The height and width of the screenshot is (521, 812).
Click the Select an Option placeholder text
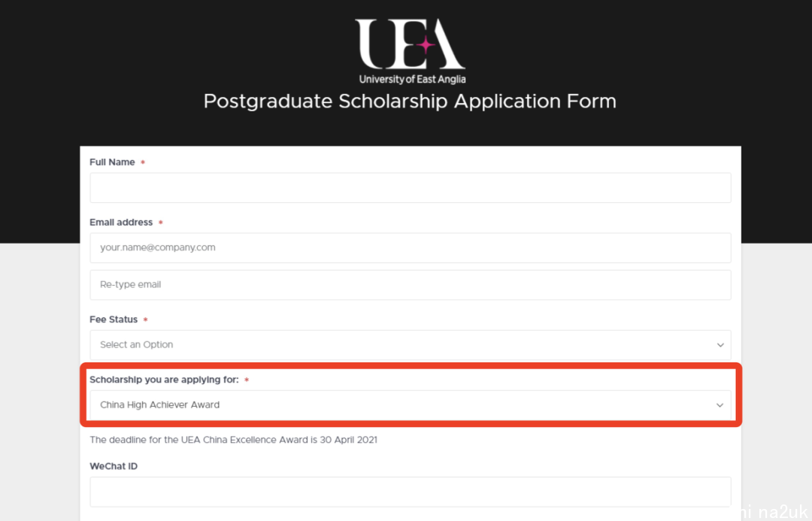(136, 345)
